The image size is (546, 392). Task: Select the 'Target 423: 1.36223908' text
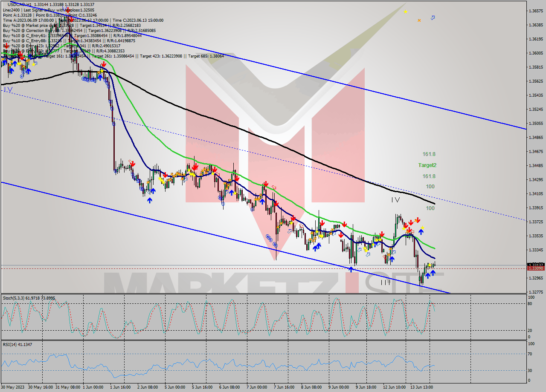[161, 56]
